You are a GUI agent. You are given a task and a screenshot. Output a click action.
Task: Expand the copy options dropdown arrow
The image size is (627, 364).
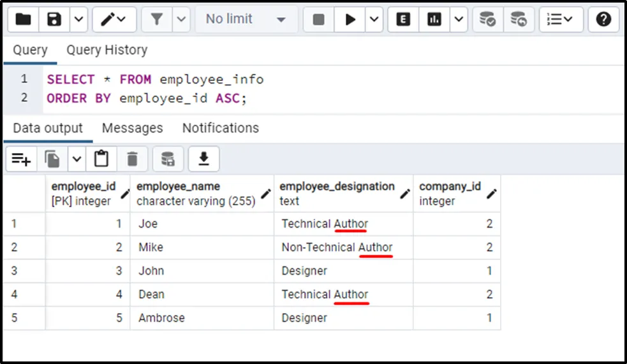click(77, 159)
